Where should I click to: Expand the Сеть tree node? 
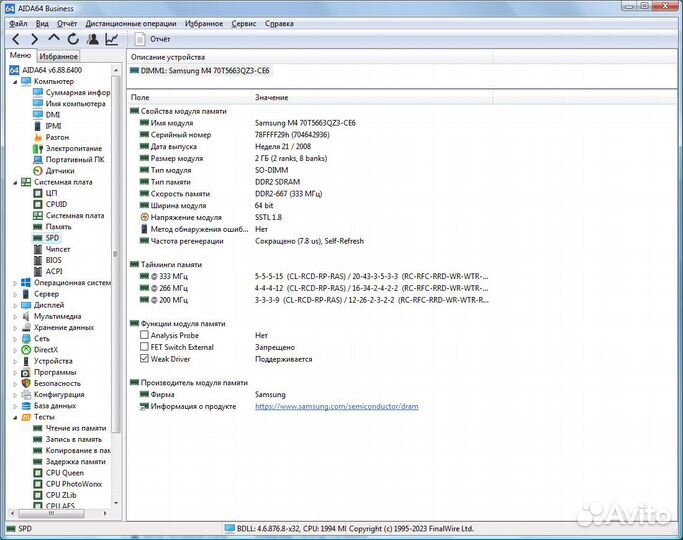[x=15, y=339]
